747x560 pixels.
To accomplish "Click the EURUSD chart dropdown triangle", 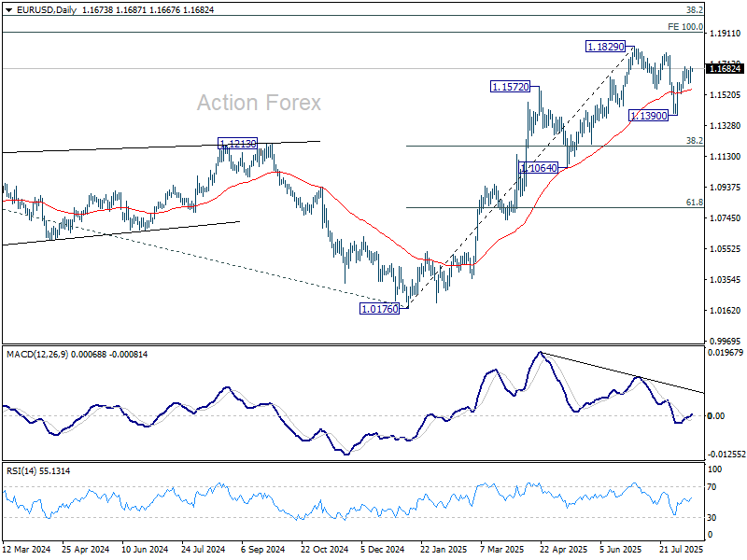I will pyautogui.click(x=8, y=10).
